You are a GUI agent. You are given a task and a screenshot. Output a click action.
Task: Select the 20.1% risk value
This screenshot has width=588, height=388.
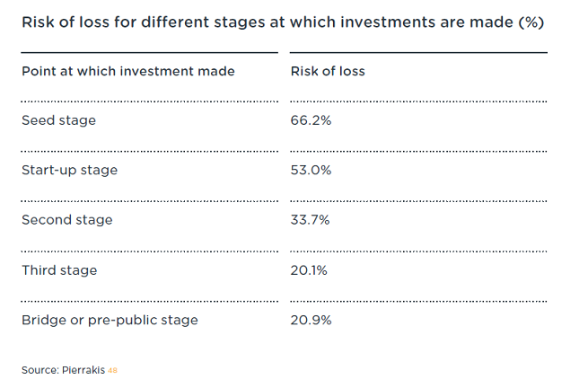[x=310, y=269]
